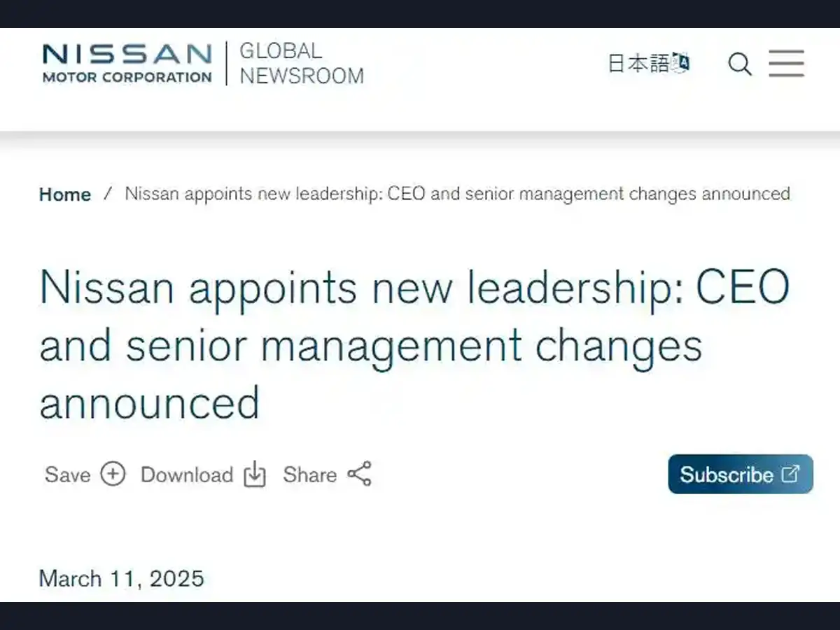The image size is (840, 630).
Task: Click the March 11, 2025 date
Action: [x=122, y=579]
